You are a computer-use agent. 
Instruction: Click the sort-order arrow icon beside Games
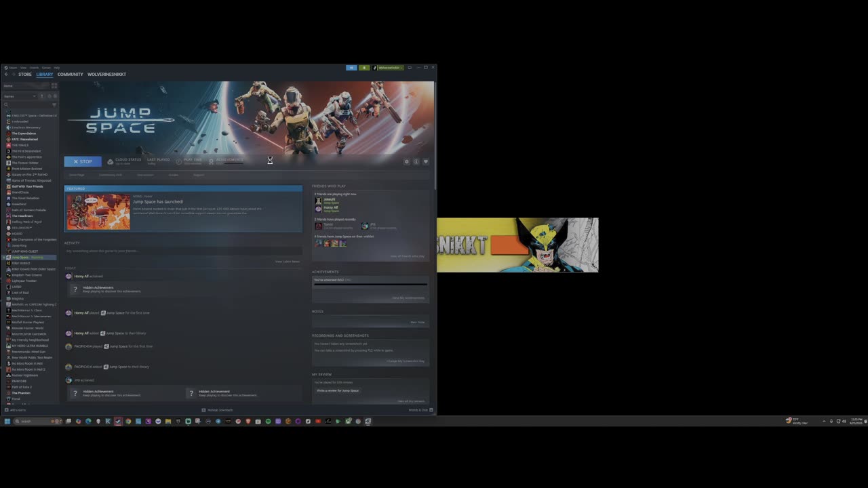(x=42, y=96)
